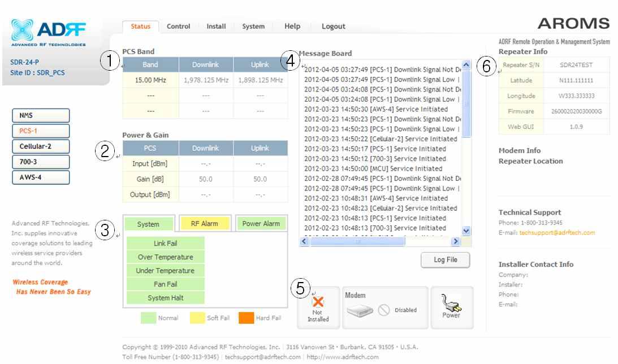This screenshot has width=618, height=364.
Task: Click the N111.111111 latitude value
Action: (576, 80)
